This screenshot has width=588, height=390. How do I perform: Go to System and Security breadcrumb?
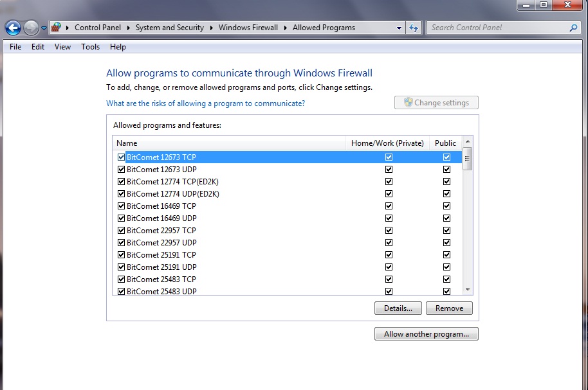[169, 28]
